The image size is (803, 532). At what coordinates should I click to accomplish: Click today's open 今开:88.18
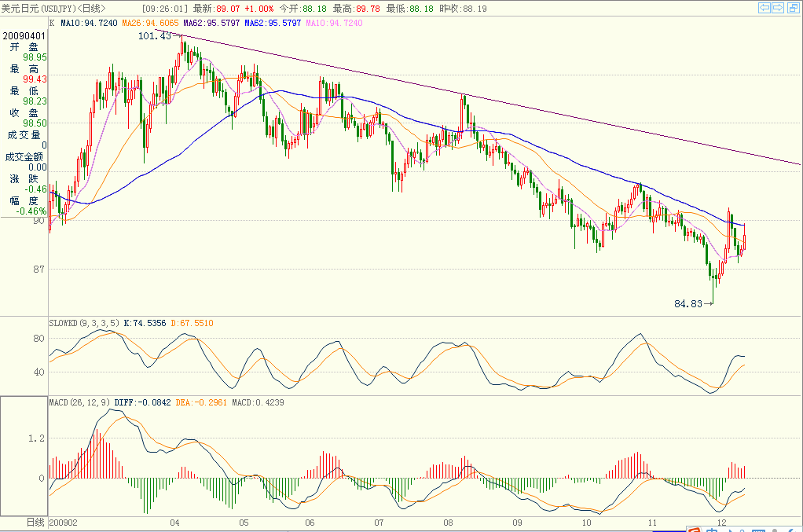[x=302, y=9]
